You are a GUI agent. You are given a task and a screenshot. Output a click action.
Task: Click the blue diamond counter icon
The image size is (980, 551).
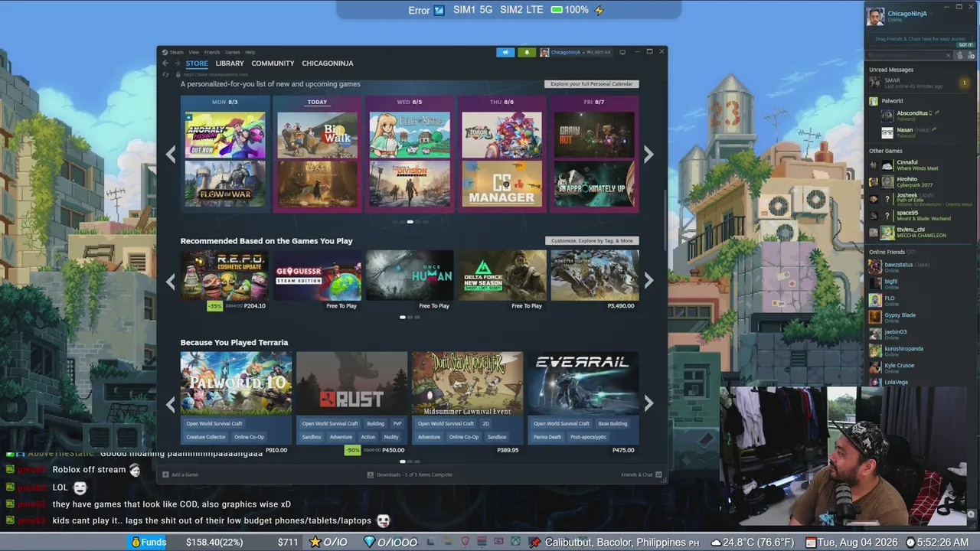pos(370,542)
